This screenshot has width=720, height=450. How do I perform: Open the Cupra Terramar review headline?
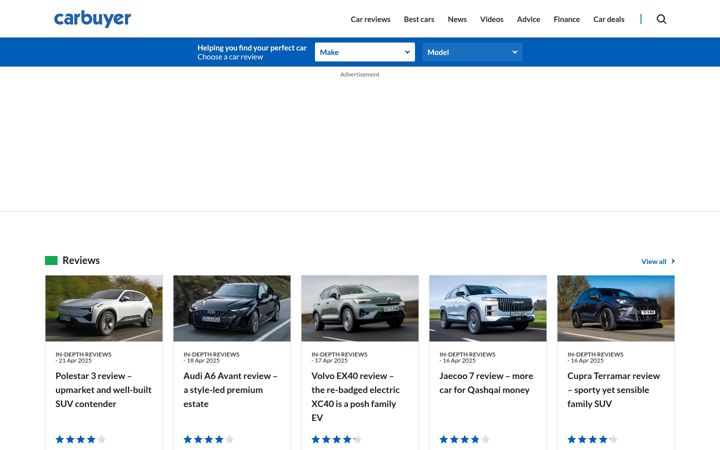[613, 390]
